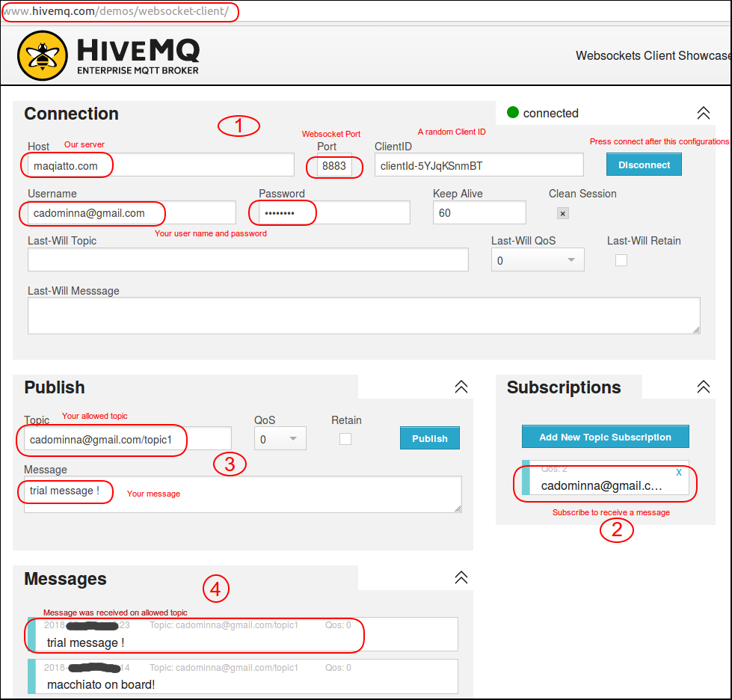Viewport: 732px width, 700px height.
Task: Click the Publish Message text area
Action: point(243,494)
